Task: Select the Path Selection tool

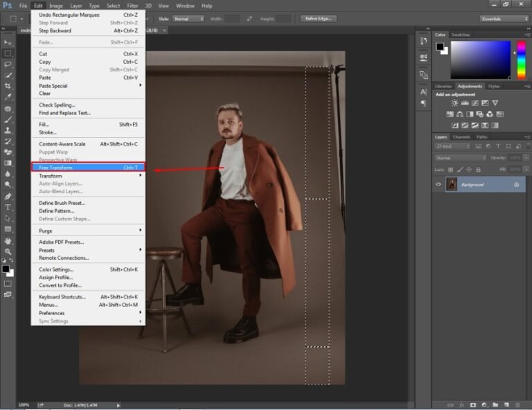Action: click(8, 218)
